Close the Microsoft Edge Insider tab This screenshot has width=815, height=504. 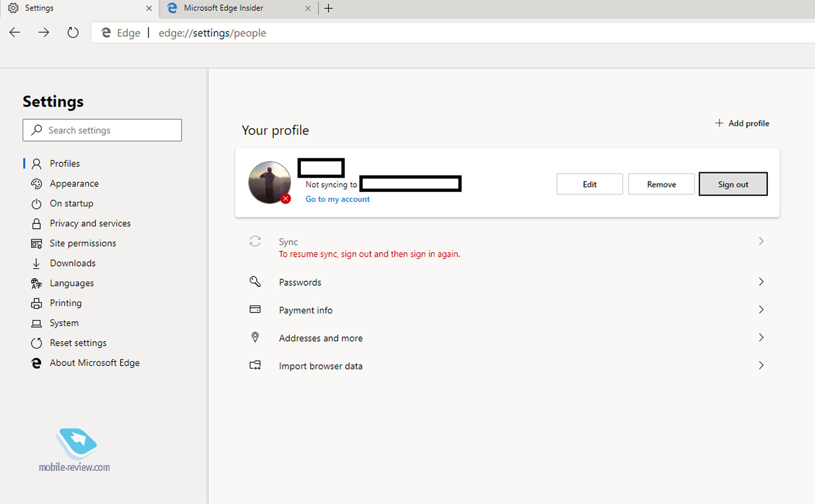(308, 8)
